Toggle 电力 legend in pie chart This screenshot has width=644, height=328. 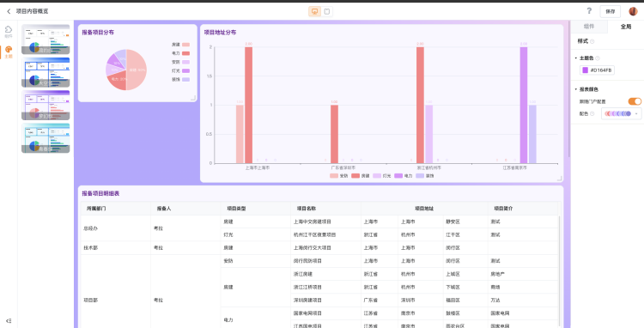click(x=180, y=53)
